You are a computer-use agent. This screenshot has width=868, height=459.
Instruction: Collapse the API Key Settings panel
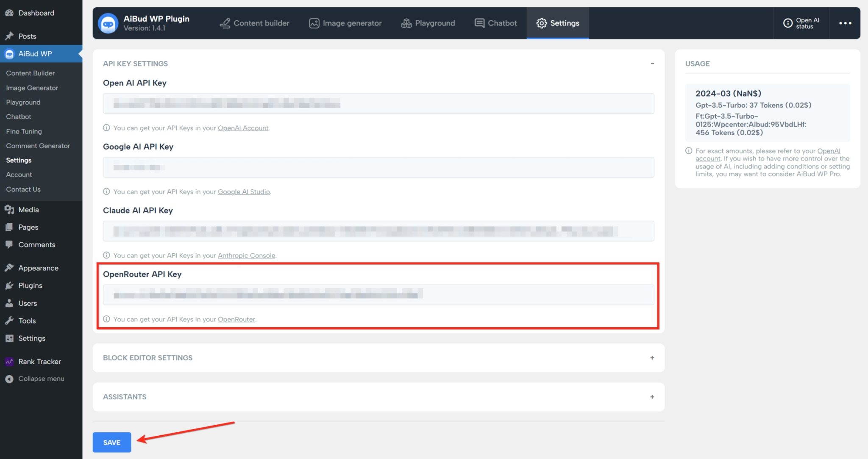(x=652, y=63)
